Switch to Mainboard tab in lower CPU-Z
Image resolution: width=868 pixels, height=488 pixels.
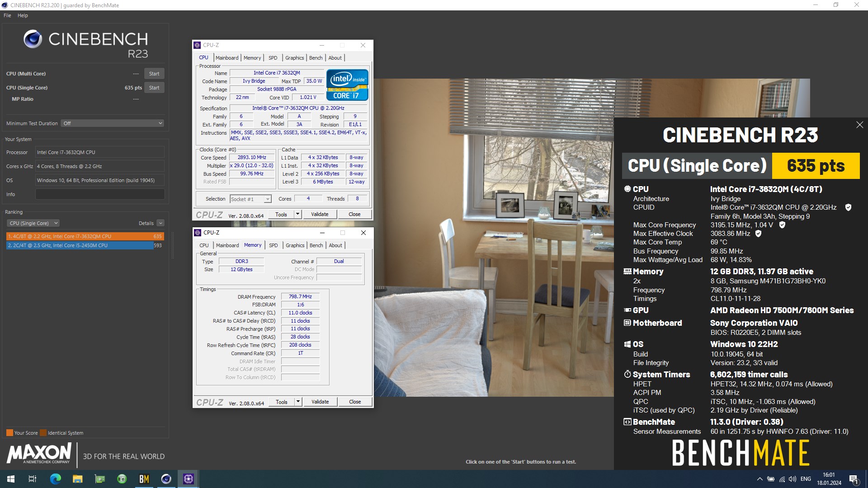(x=227, y=245)
